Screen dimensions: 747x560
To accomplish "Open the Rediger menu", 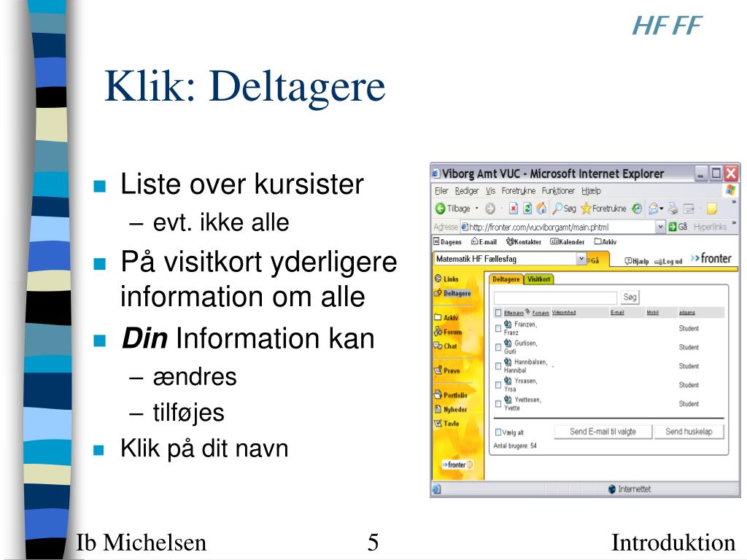I will [x=466, y=191].
